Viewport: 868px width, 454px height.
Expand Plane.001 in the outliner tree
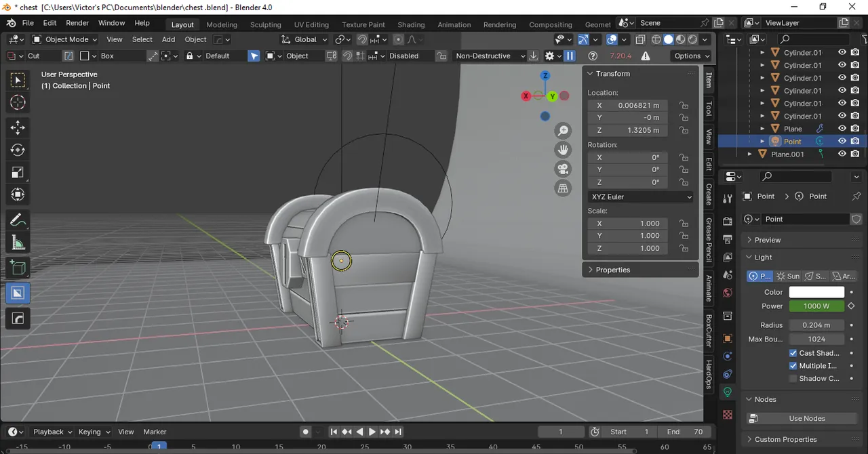pos(750,154)
